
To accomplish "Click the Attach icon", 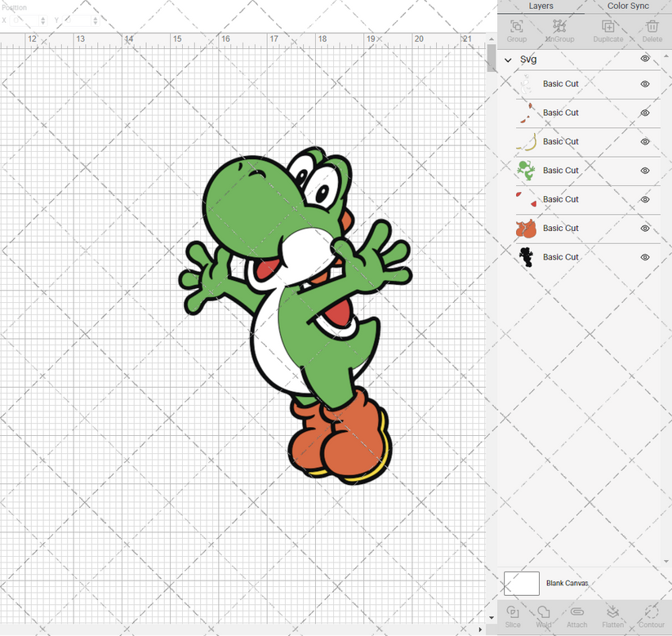I will pos(576,617).
